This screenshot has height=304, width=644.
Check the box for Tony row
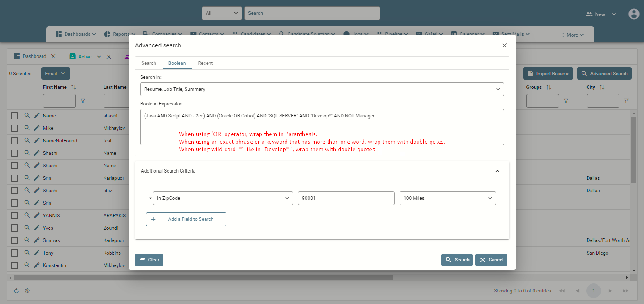pyautogui.click(x=14, y=253)
